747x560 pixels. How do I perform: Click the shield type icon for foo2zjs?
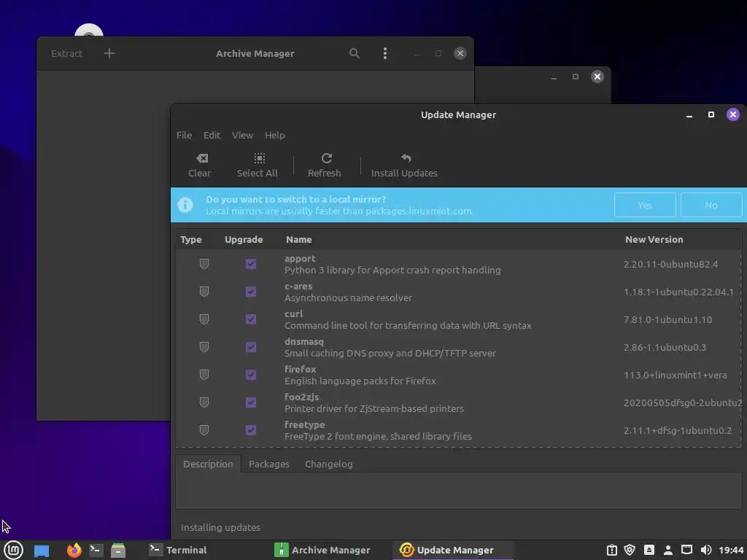204,402
